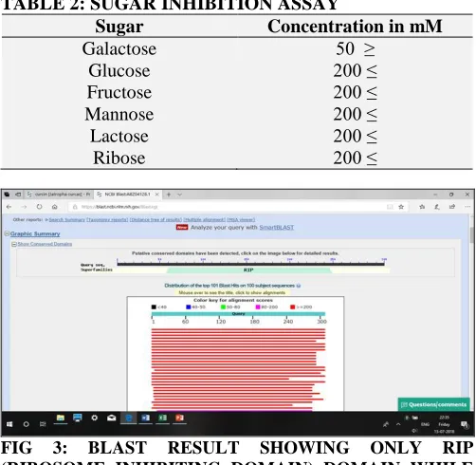Open Word from the taskbar

pyautogui.click(x=146, y=418)
